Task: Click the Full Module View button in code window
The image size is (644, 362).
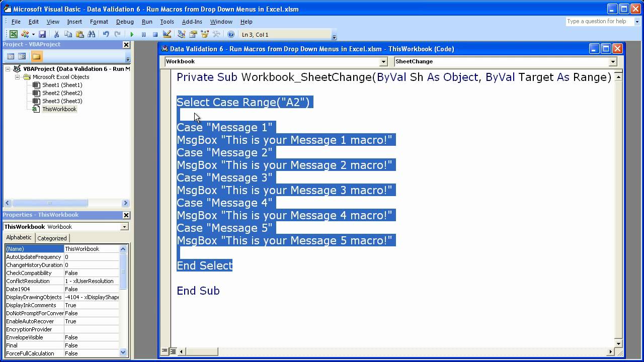Action: (173, 351)
